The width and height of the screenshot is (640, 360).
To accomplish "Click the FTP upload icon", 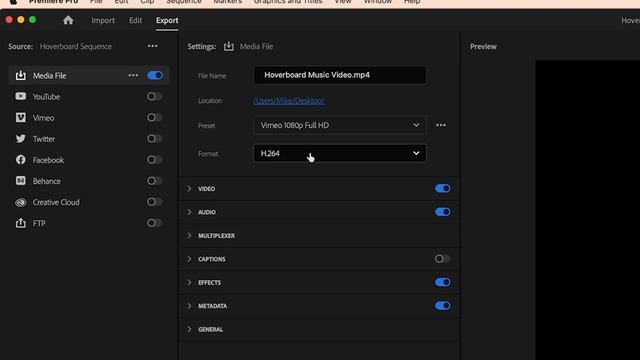I will (20, 223).
